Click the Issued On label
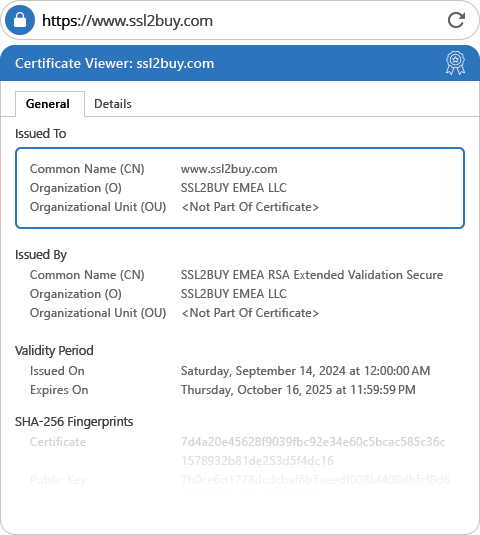 point(57,371)
